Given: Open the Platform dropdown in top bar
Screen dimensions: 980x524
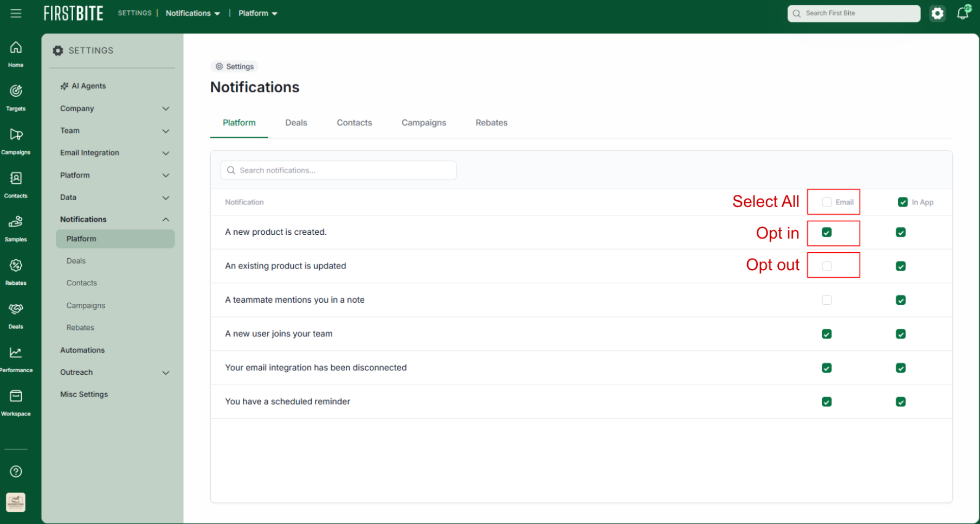Looking at the screenshot, I should tap(258, 13).
